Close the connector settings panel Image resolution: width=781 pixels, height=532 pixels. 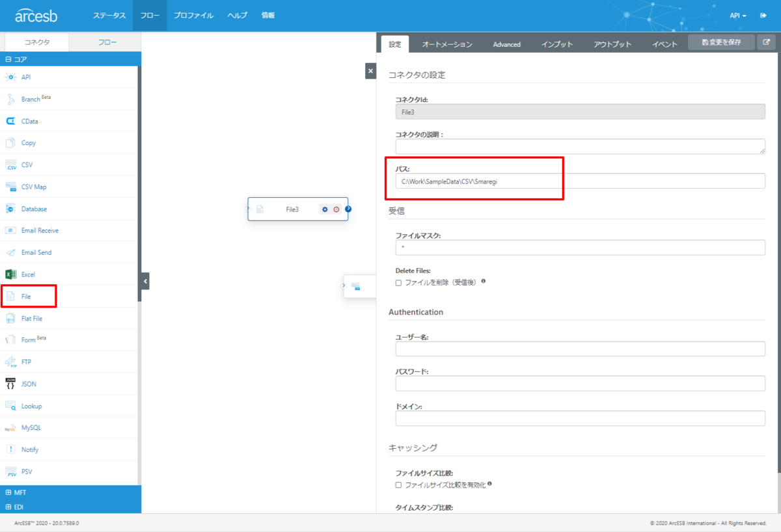pos(370,71)
